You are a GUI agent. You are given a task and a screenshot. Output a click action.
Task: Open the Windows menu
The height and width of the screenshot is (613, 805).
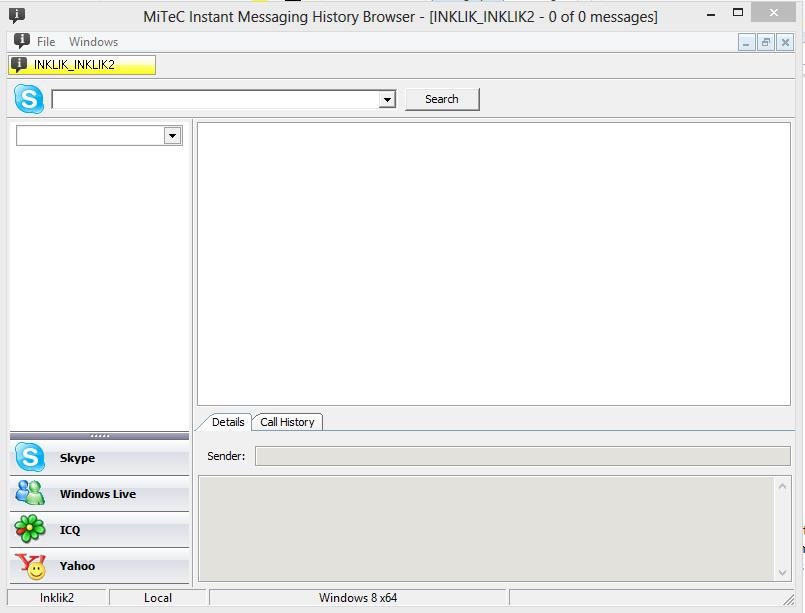pyautogui.click(x=93, y=42)
